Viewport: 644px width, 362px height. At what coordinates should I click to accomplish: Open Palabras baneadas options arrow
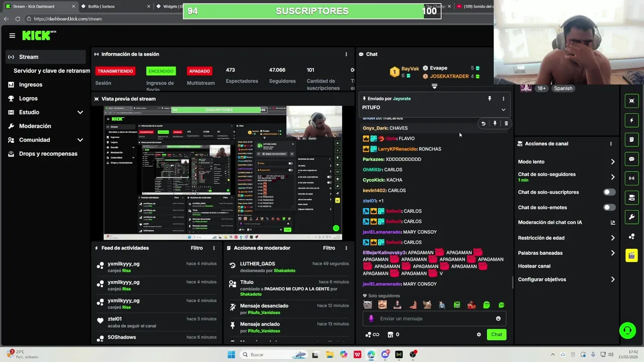click(613, 253)
